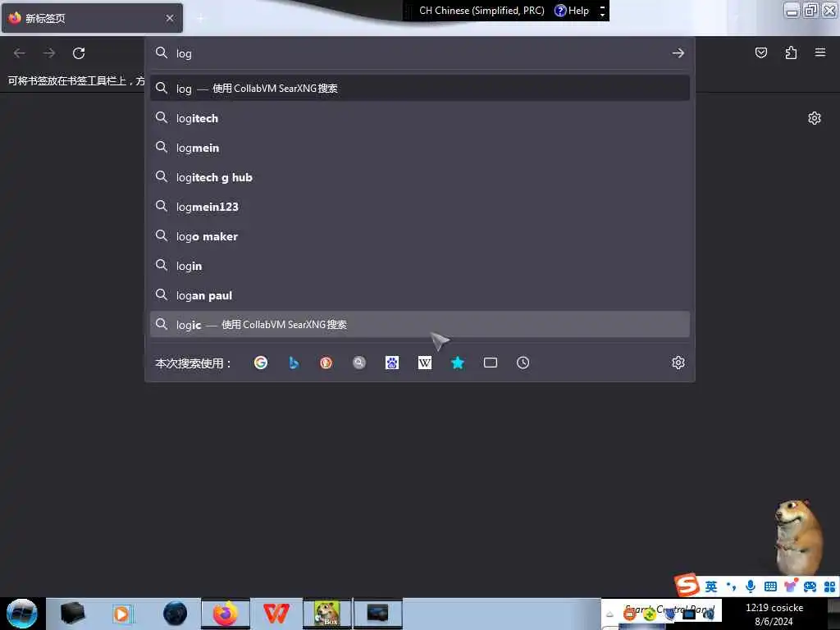
Task: Toggle Sogou punctuation mode
Action: pyautogui.click(x=731, y=587)
